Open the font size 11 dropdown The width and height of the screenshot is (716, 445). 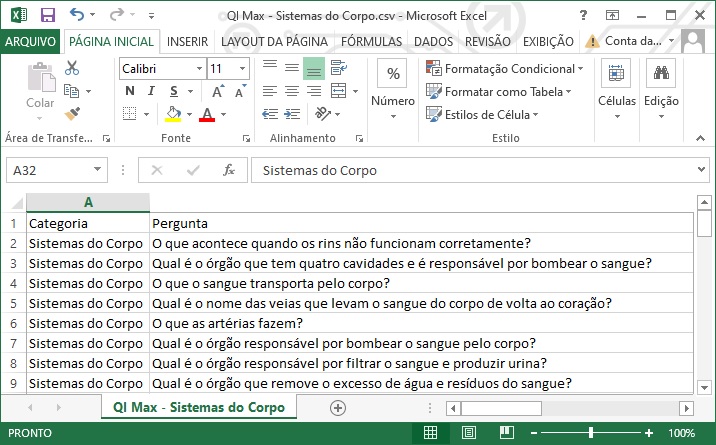click(242, 68)
